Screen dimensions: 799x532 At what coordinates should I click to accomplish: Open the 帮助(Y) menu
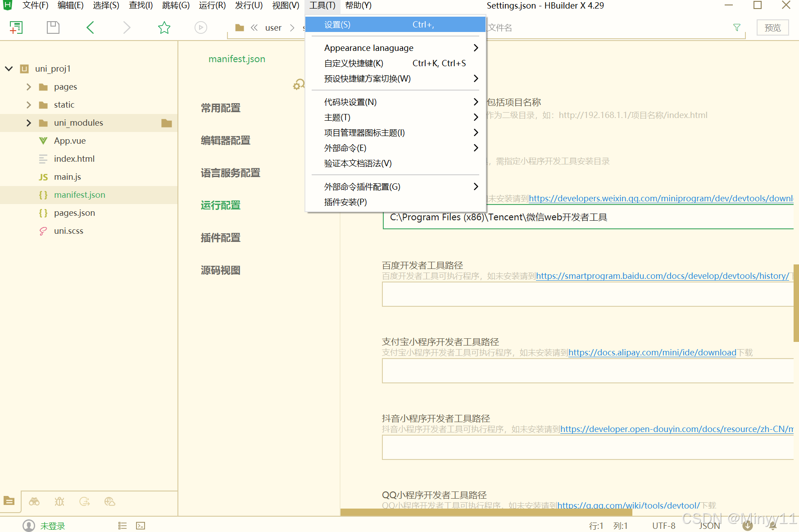click(359, 5)
